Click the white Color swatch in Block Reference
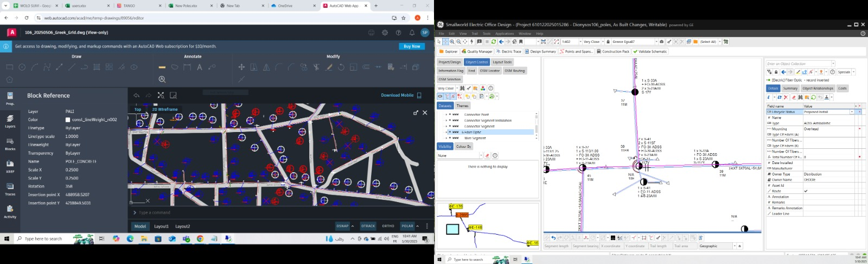The image size is (868, 264). click(x=68, y=120)
